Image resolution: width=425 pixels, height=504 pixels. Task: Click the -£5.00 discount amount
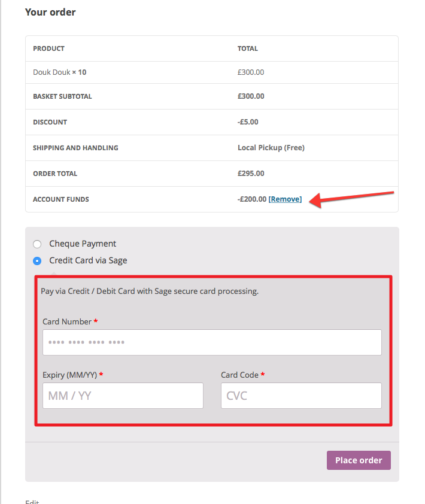point(248,122)
